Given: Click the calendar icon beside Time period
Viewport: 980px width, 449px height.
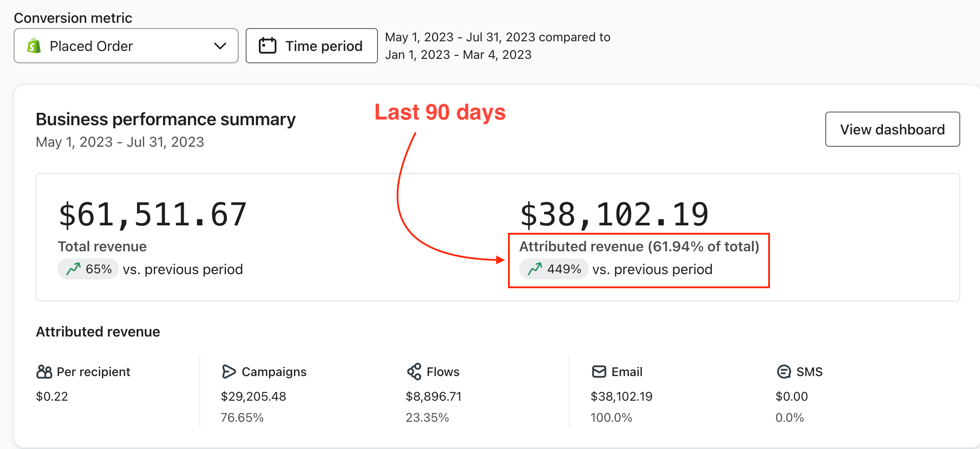Looking at the screenshot, I should tap(267, 46).
